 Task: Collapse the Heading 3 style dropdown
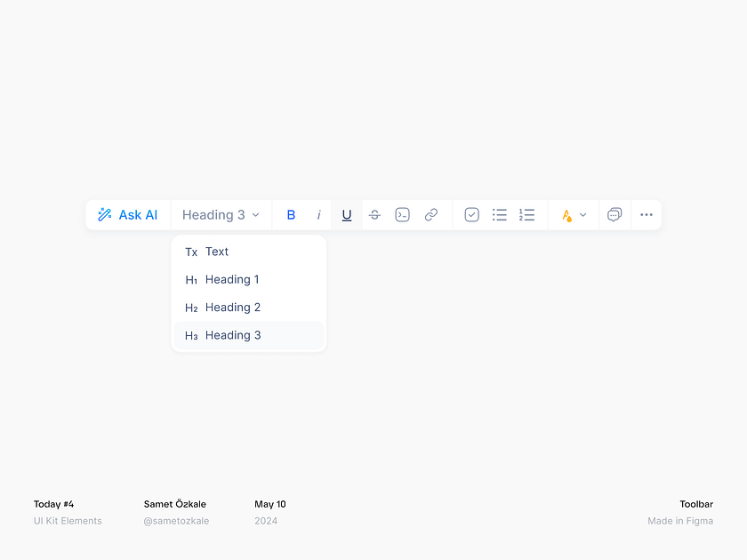[x=221, y=215]
